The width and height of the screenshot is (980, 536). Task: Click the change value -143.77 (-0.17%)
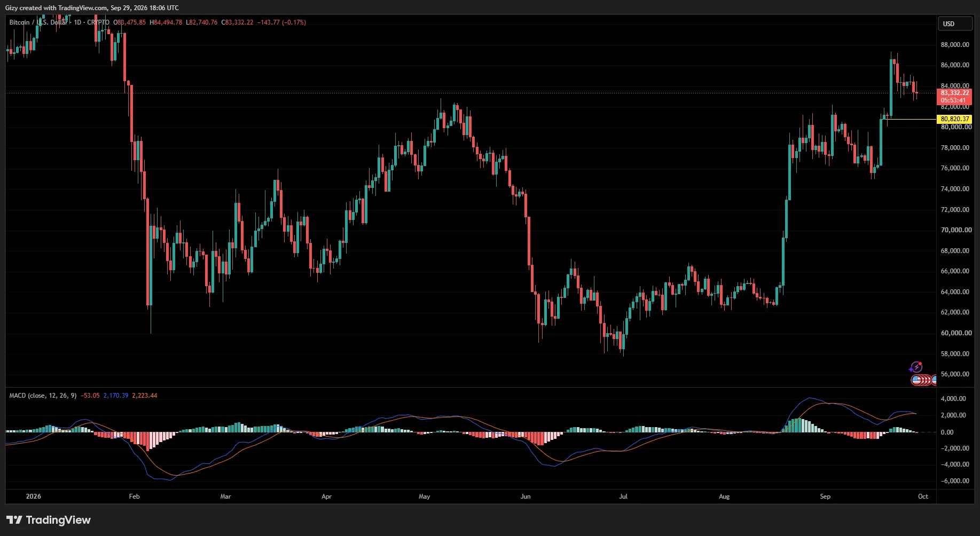coord(281,22)
